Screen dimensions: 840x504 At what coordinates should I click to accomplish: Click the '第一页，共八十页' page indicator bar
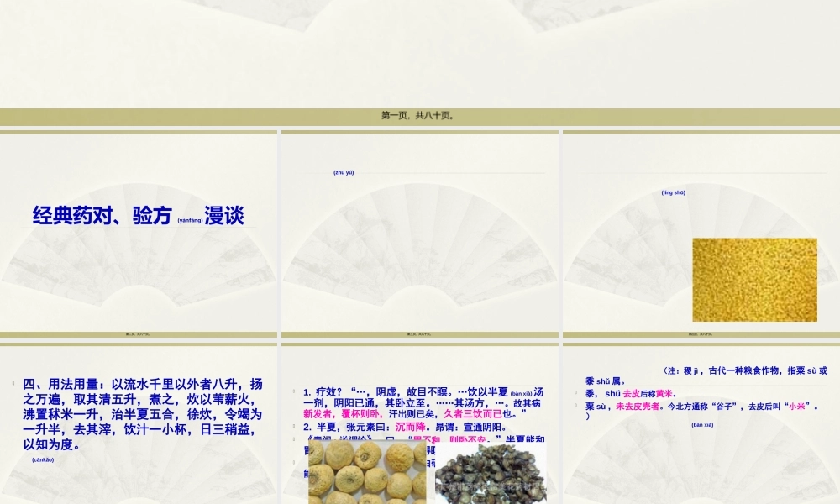point(418,116)
